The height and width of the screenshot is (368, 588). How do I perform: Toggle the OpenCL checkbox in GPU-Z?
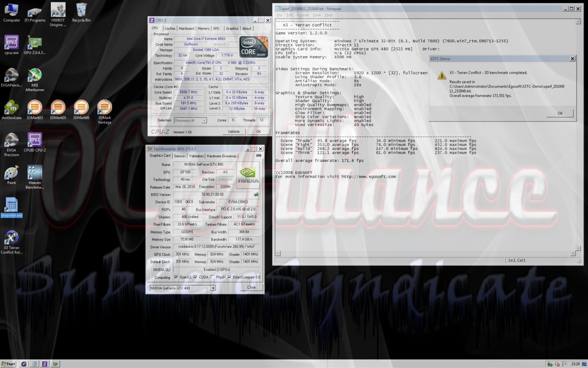(x=176, y=277)
